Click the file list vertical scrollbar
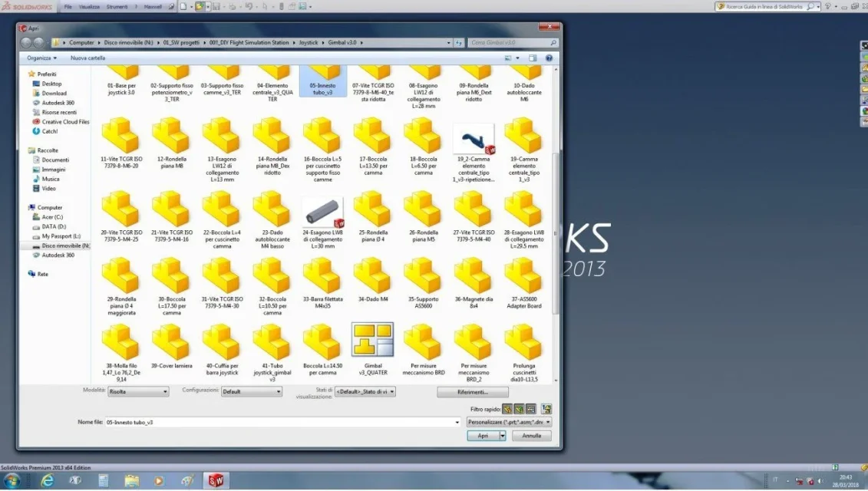Image resolution: width=868 pixels, height=491 pixels. tap(555, 224)
